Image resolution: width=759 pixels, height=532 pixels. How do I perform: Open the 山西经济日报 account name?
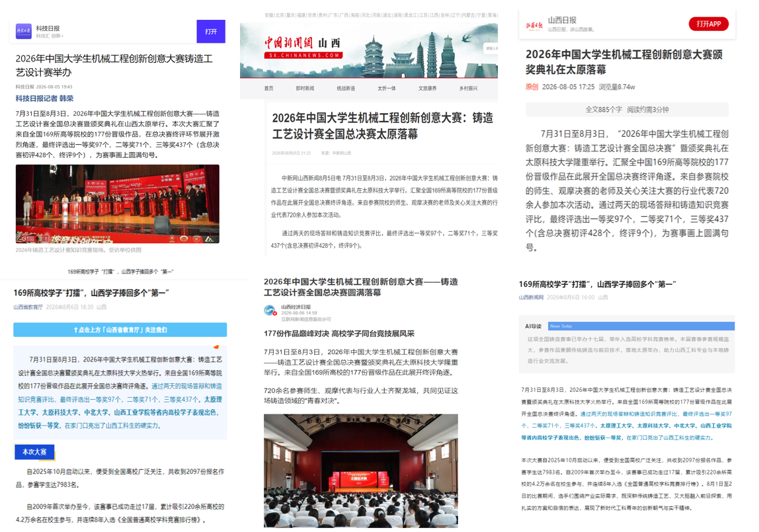(x=296, y=307)
